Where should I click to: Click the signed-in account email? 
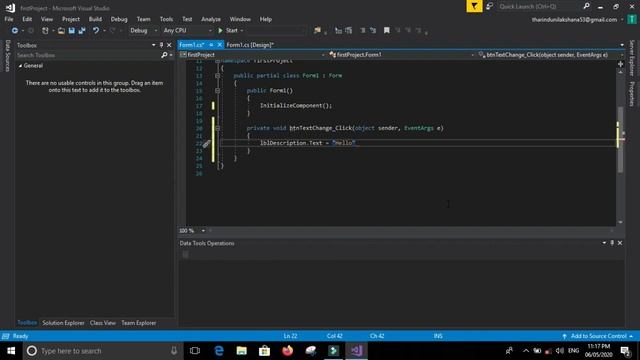(x=574, y=20)
